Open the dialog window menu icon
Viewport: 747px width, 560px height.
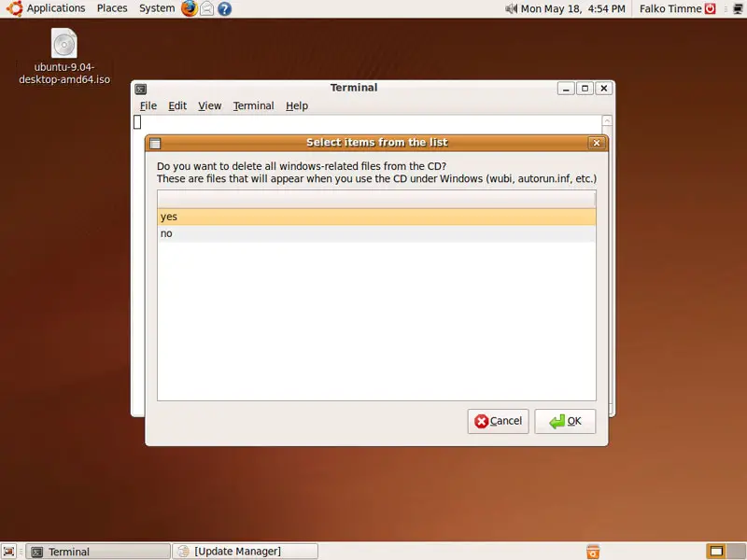click(x=155, y=143)
